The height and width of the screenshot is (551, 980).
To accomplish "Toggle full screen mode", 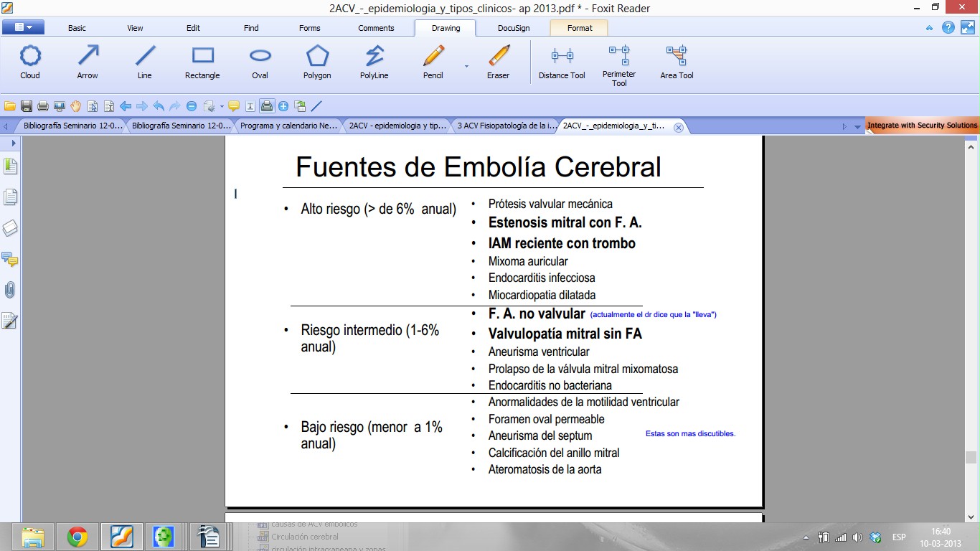I will 967,28.
